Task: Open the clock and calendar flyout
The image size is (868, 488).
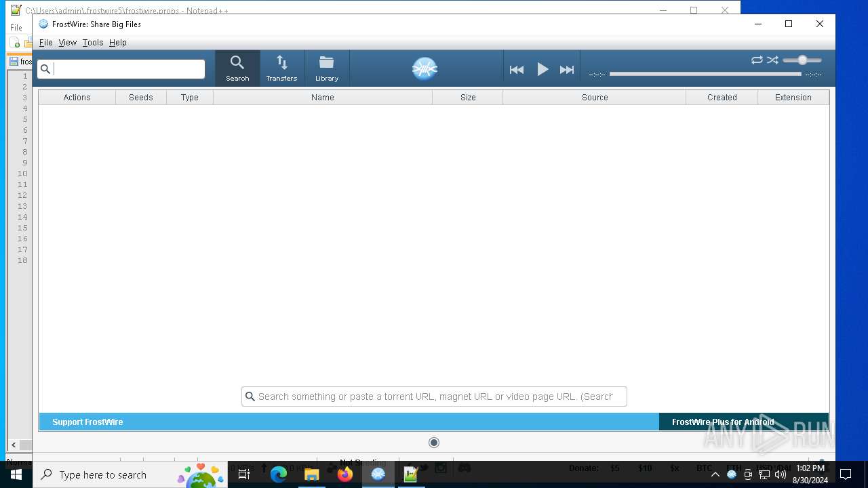Action: tap(810, 474)
